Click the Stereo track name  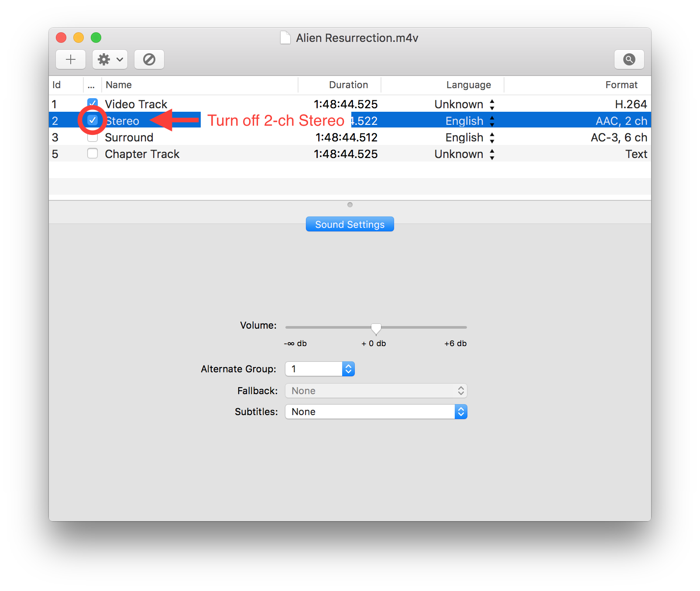(x=123, y=121)
